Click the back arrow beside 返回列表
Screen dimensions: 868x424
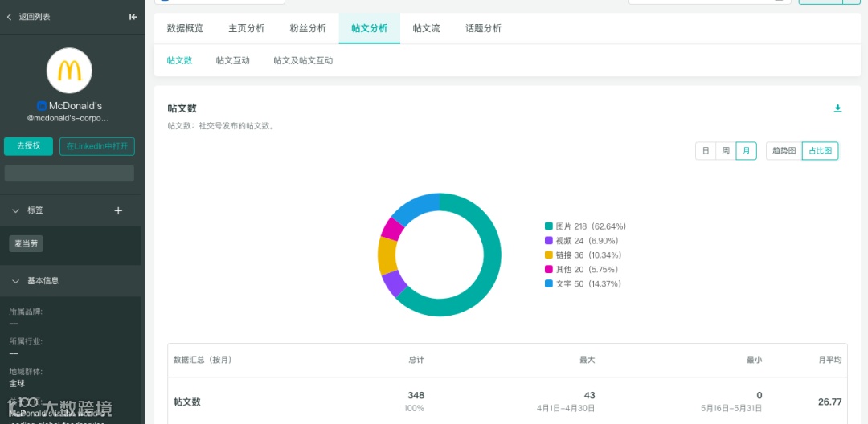[9, 17]
